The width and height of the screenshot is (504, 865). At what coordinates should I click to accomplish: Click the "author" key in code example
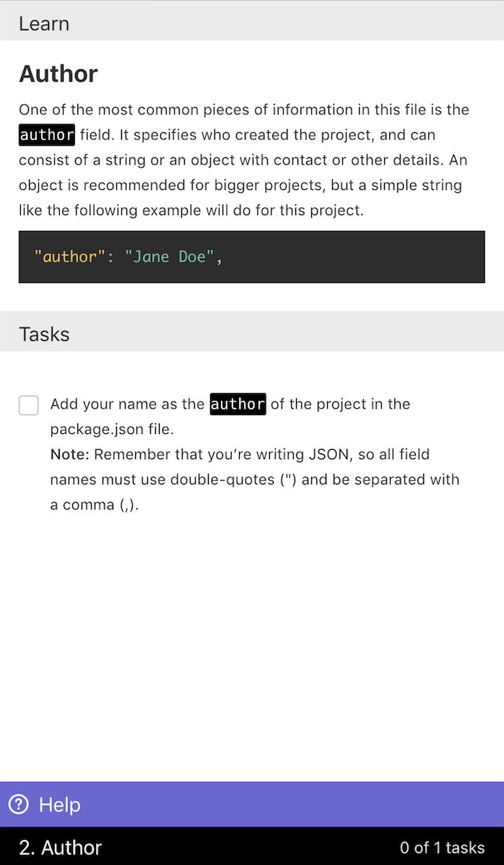69,256
